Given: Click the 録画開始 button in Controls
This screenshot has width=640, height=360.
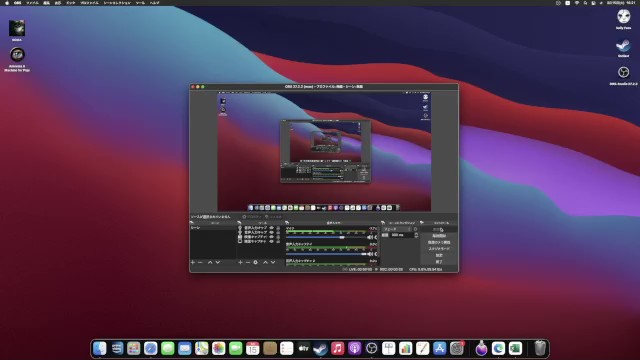Looking at the screenshot, I should (x=439, y=236).
